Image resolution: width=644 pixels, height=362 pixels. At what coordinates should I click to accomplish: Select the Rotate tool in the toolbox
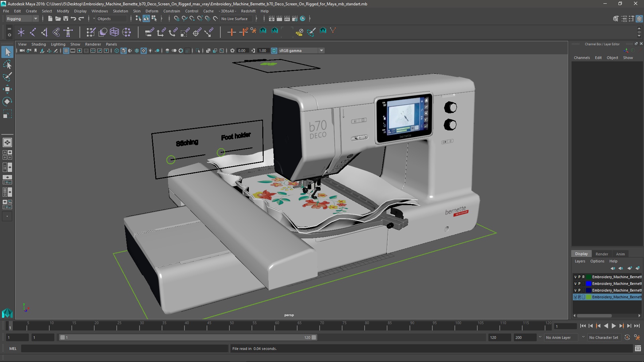[x=7, y=102]
